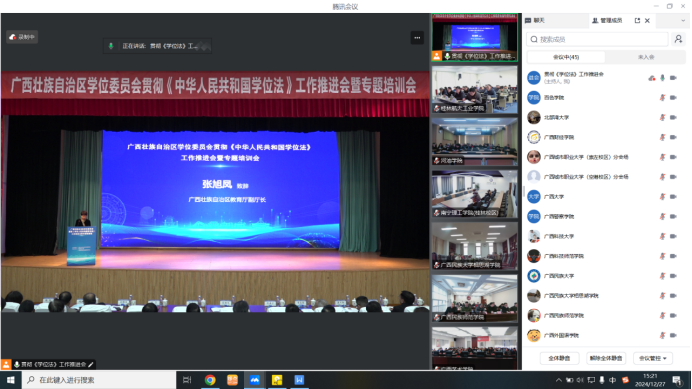The image size is (692, 389).
Task: Click the 全体静音 button
Action: tap(559, 358)
